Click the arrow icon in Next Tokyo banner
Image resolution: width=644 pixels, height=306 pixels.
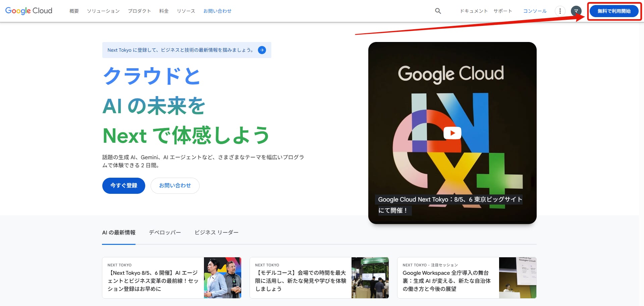click(262, 50)
